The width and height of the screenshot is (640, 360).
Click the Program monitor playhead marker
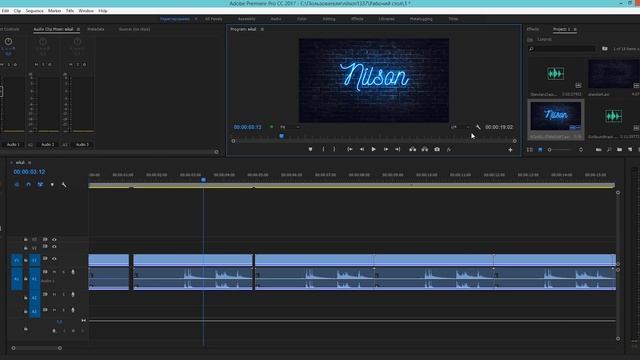[282, 136]
